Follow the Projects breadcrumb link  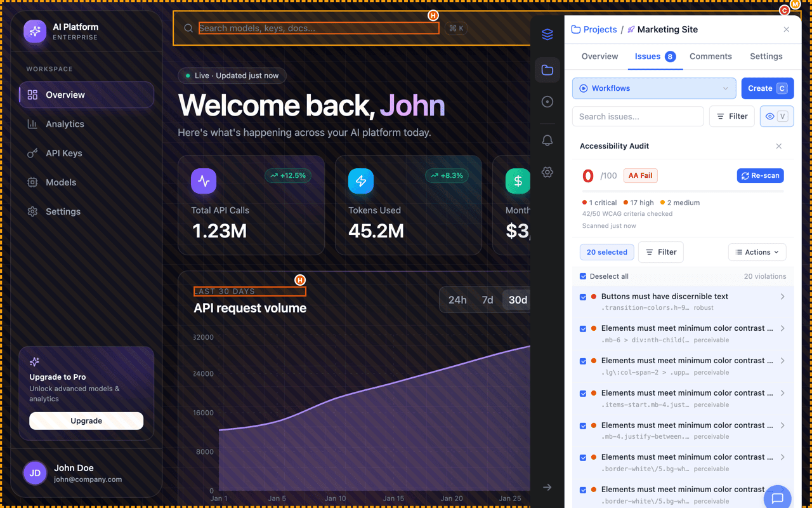point(594,29)
